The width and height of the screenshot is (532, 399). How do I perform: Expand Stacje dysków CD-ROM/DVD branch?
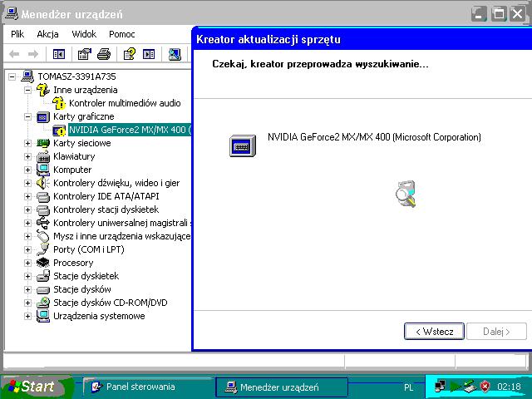27,303
